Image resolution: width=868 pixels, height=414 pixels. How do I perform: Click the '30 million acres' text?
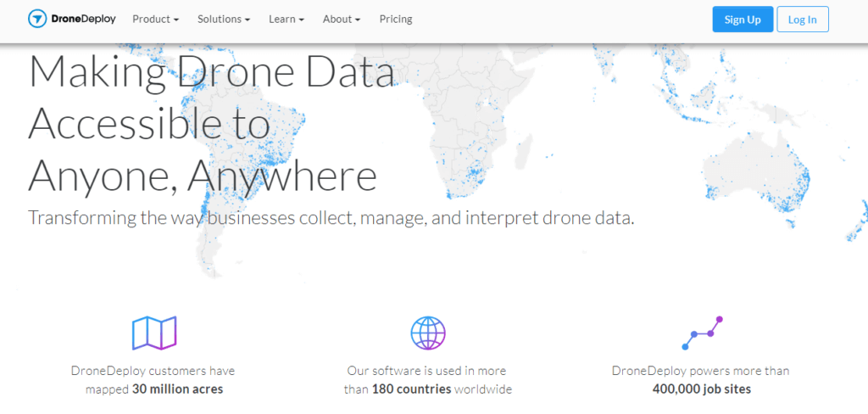coord(178,389)
